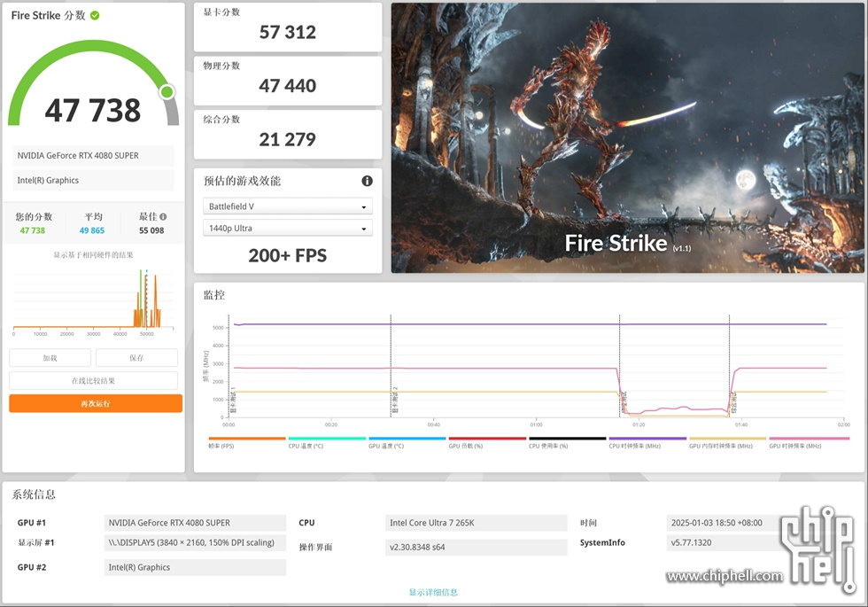
Task: Click the 综合分数 21 279 card
Action: 288,135
